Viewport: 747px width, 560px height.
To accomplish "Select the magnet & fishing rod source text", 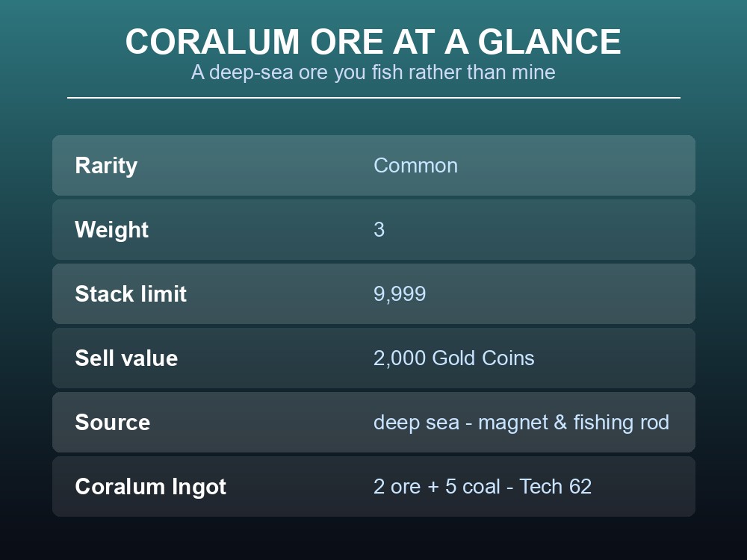I will pyautogui.click(x=574, y=423).
